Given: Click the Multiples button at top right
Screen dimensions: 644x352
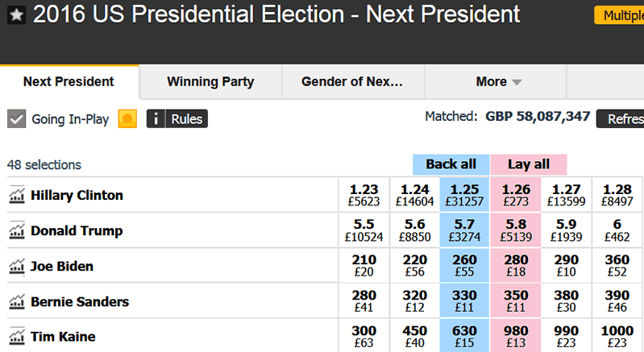Looking at the screenshot, I should pos(619,15).
